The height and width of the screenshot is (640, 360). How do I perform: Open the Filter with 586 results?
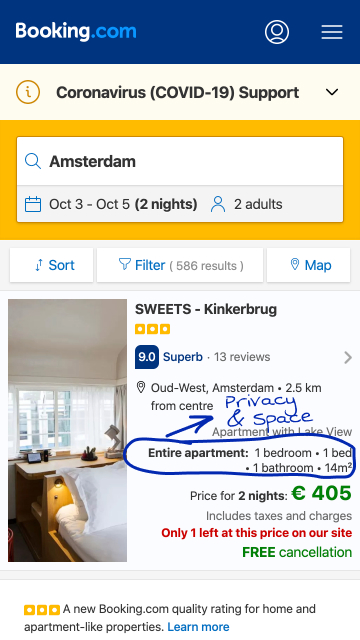click(180, 265)
